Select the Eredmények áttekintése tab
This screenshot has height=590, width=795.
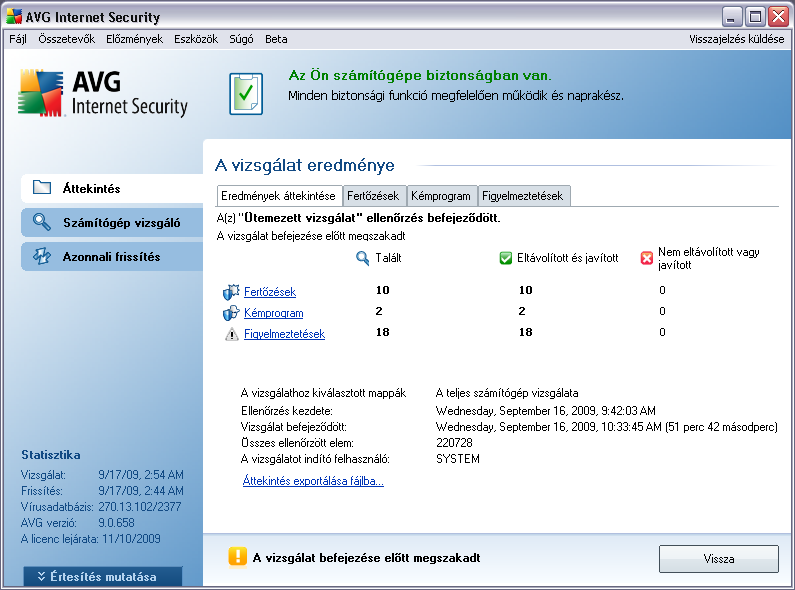[278, 196]
